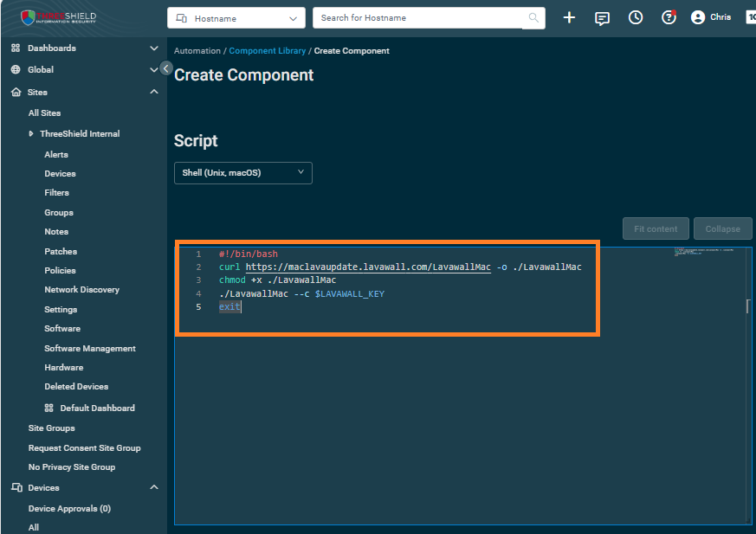Open Request Consent Site Group

pyautogui.click(x=84, y=447)
